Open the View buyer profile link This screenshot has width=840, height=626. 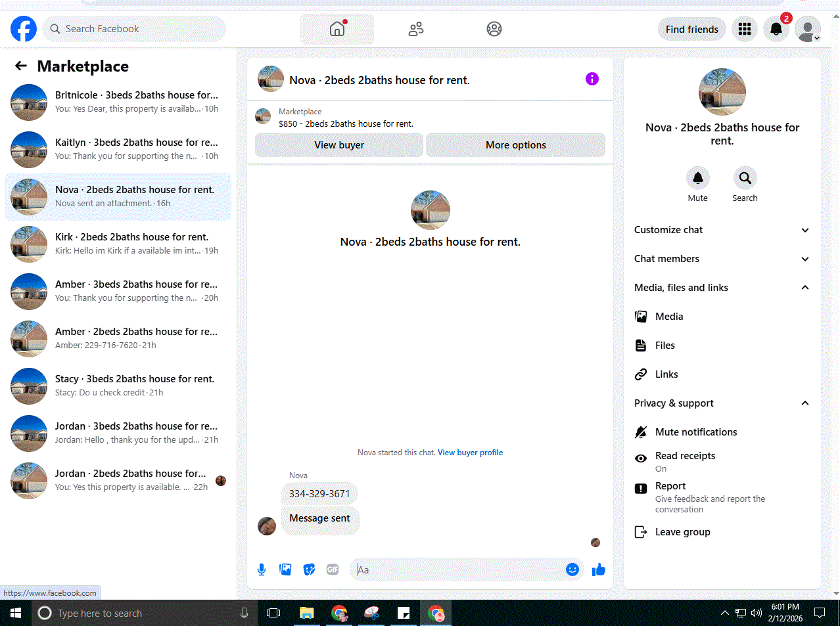[471, 453]
